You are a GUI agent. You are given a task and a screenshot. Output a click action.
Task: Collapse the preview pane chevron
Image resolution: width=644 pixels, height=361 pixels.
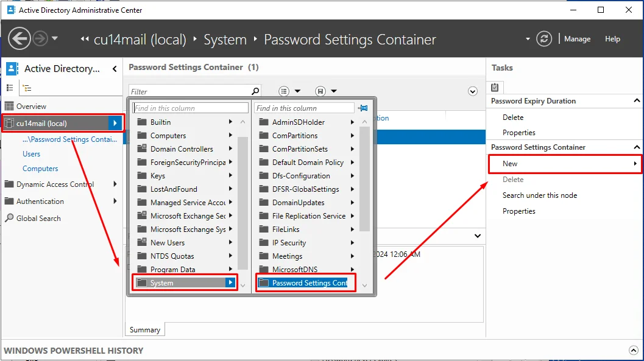[477, 236]
